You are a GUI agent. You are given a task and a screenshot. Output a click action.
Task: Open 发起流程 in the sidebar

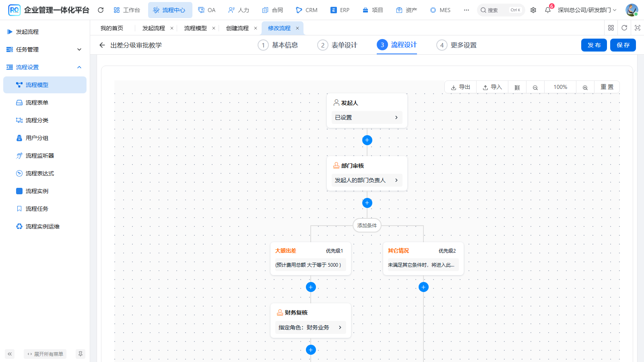[45, 32]
